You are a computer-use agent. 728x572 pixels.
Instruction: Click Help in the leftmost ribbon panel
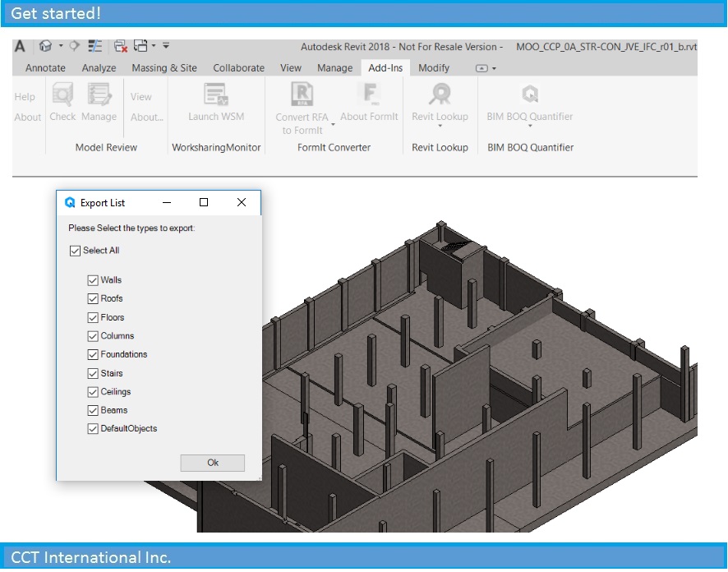[x=25, y=96]
